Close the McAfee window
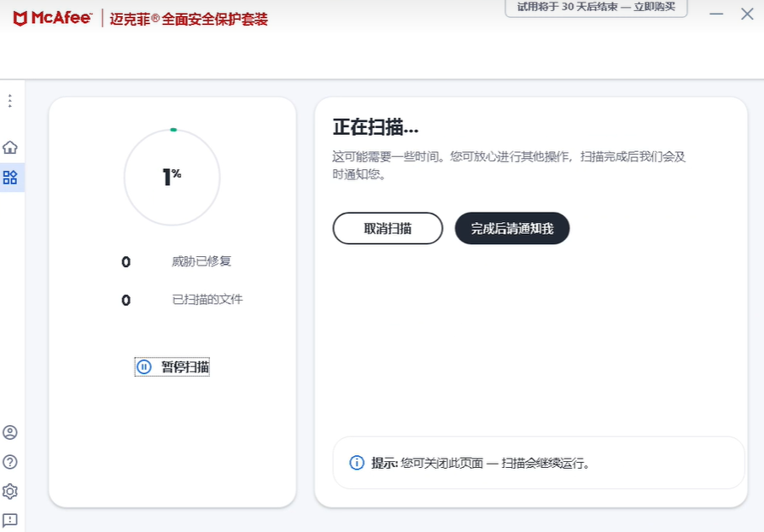Viewport: 764px width, 532px height. click(x=747, y=14)
